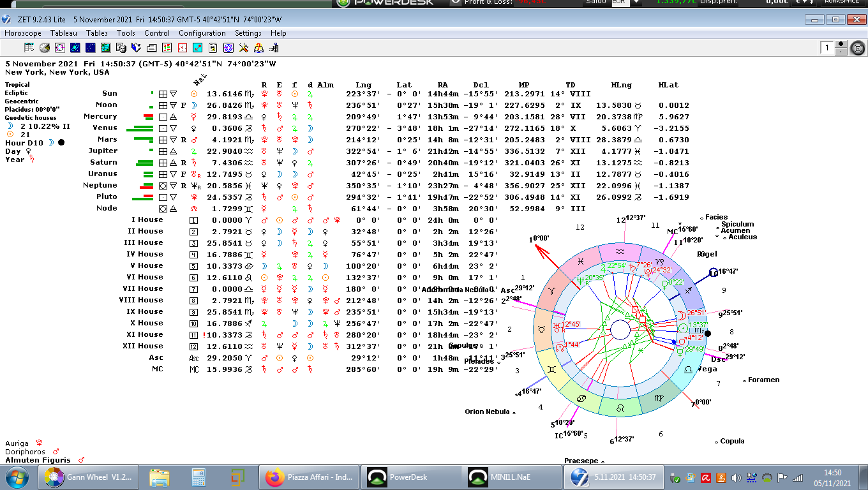Switch to MINI1L.NaE taskbar window
The height and width of the screenshot is (490, 868).
pyautogui.click(x=511, y=477)
